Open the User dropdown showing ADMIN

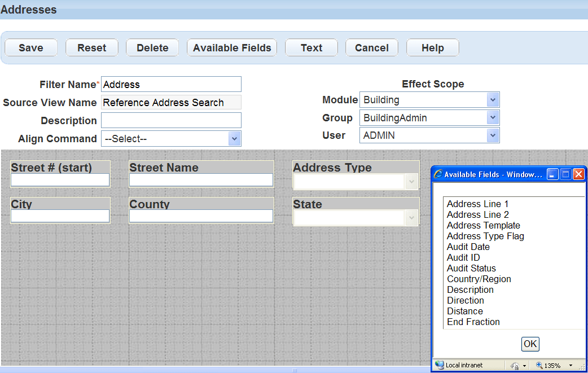point(493,135)
